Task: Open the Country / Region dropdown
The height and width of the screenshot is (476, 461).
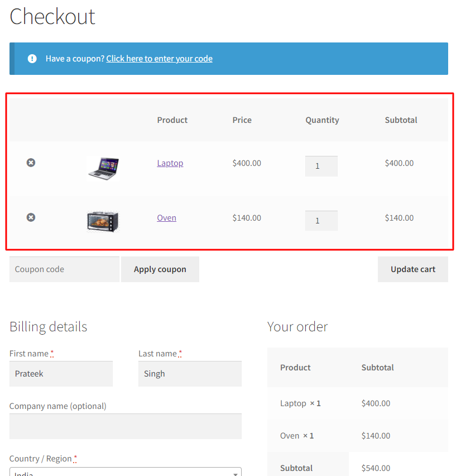Action: click(126, 472)
